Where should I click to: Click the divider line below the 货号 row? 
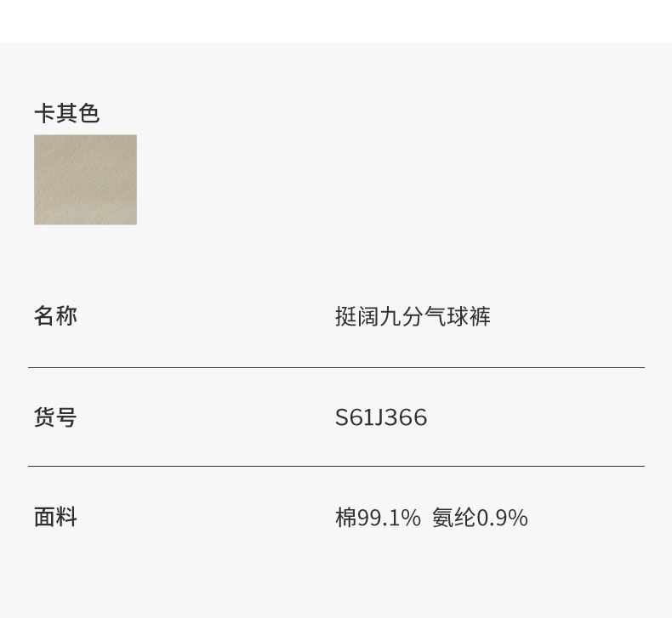[x=336, y=467]
